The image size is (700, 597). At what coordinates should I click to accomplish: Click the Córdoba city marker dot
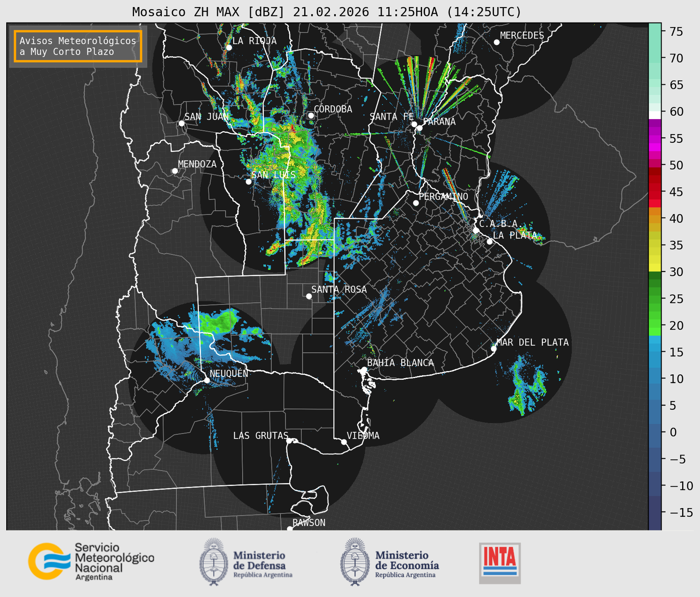point(311,115)
